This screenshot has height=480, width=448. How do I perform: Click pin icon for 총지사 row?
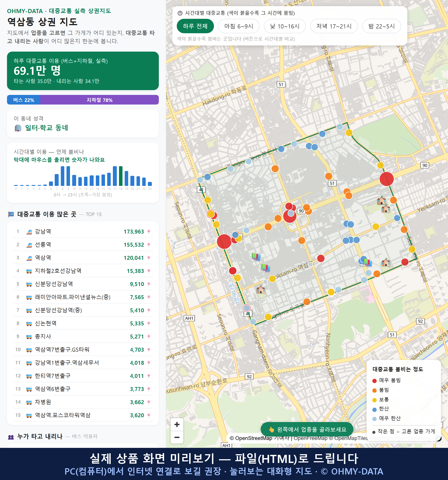pos(149,337)
